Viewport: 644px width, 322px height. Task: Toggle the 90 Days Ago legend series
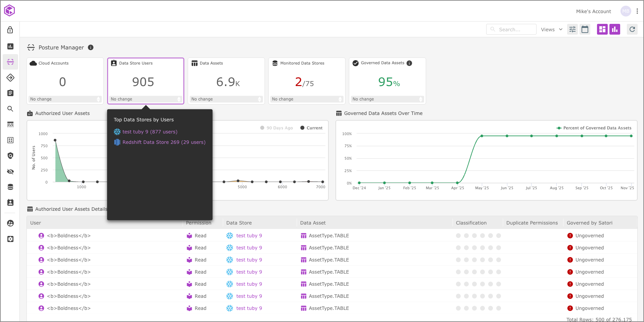[x=276, y=128]
